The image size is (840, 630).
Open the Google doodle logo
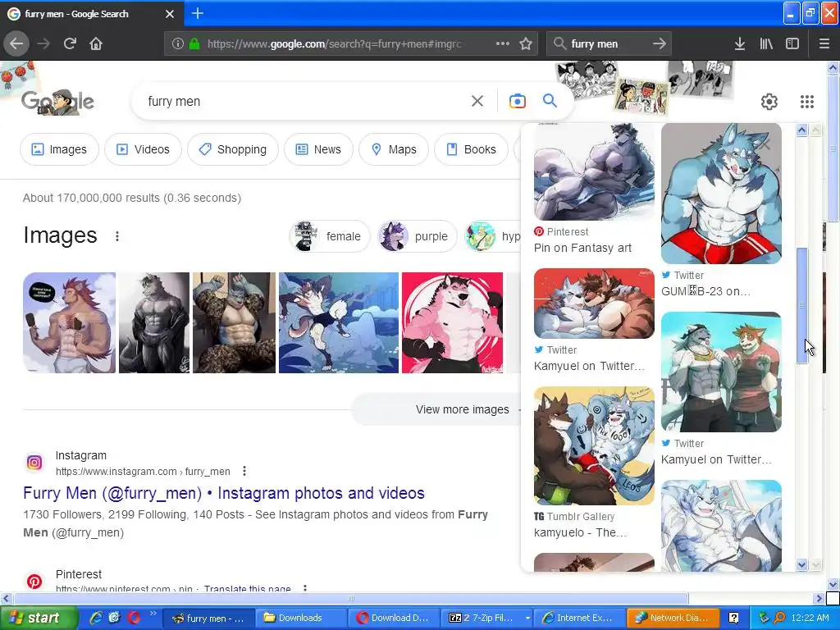(x=58, y=101)
